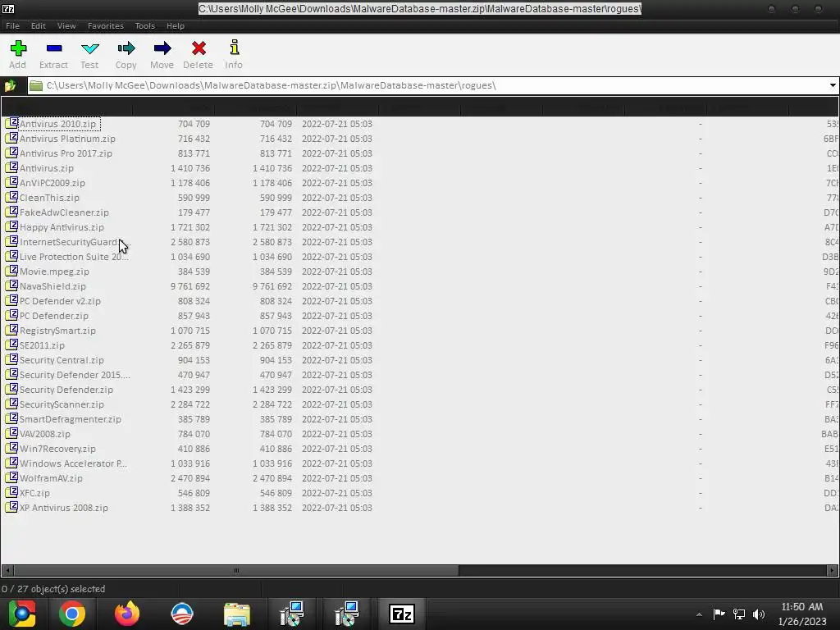Select FakeAdwCleaner.zip
This screenshot has width=840, height=630.
(64, 212)
